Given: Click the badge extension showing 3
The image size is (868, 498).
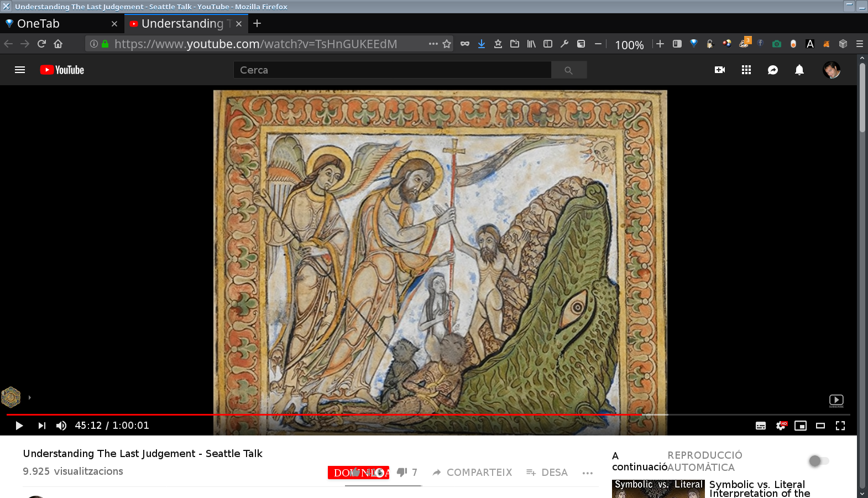Looking at the screenshot, I should 744,43.
